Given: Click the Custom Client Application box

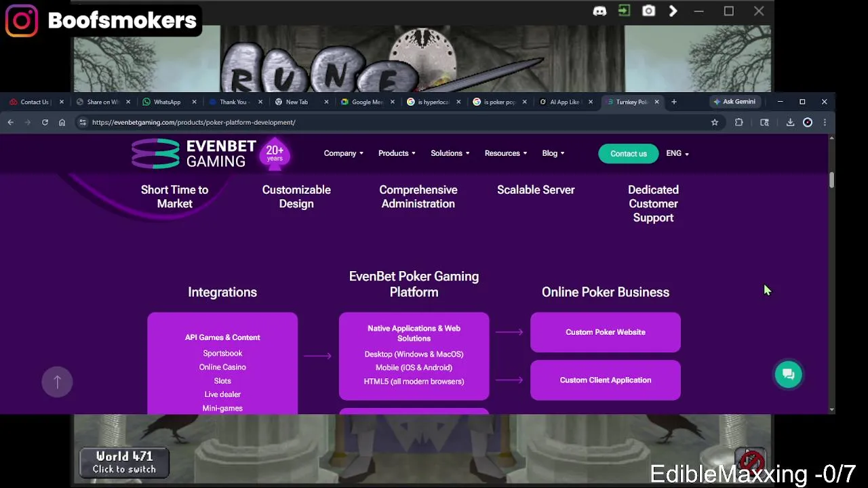Looking at the screenshot, I should 606,380.
